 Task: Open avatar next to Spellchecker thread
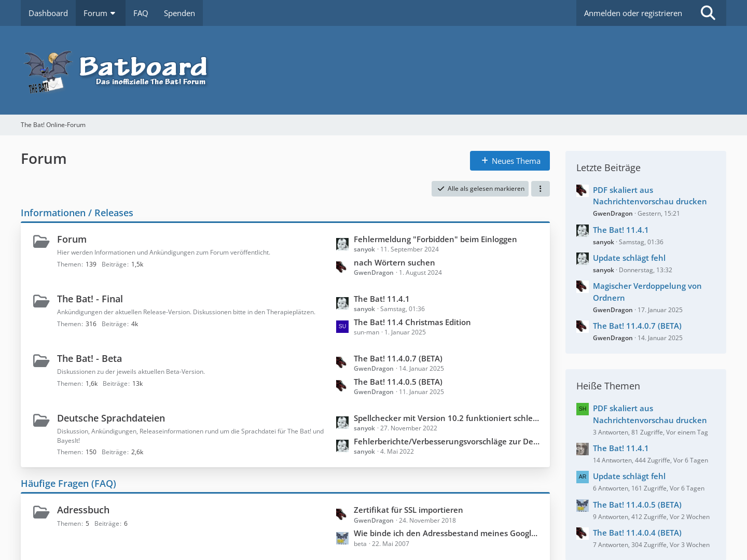tap(342, 423)
